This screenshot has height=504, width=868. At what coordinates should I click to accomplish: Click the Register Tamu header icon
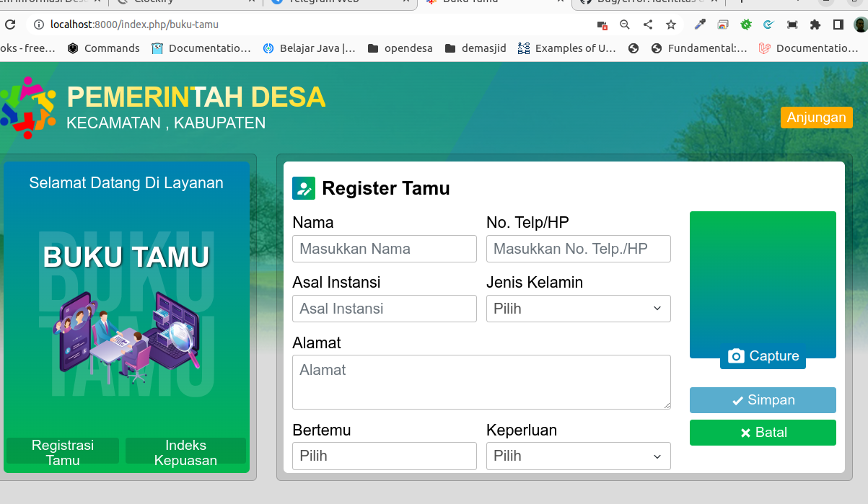(303, 187)
